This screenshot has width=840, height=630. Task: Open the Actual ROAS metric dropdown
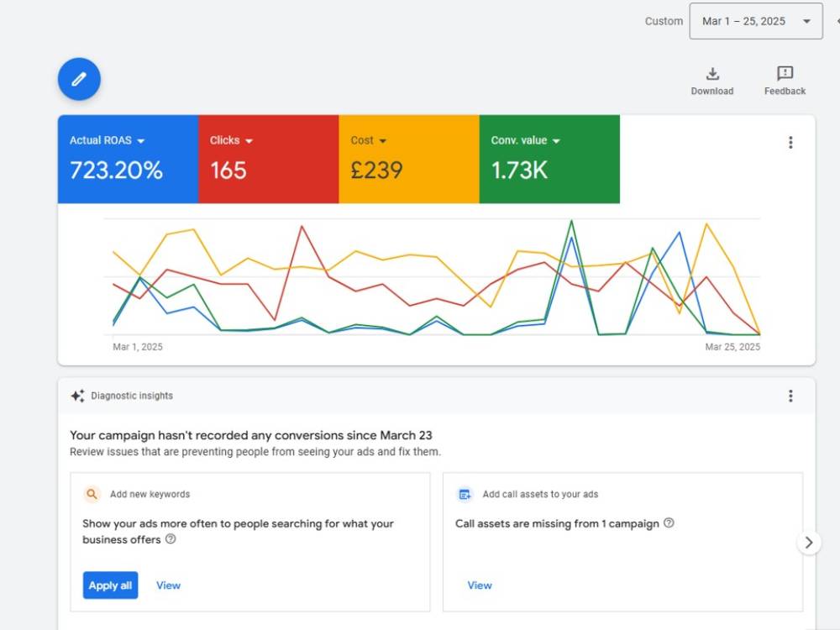tap(108, 140)
